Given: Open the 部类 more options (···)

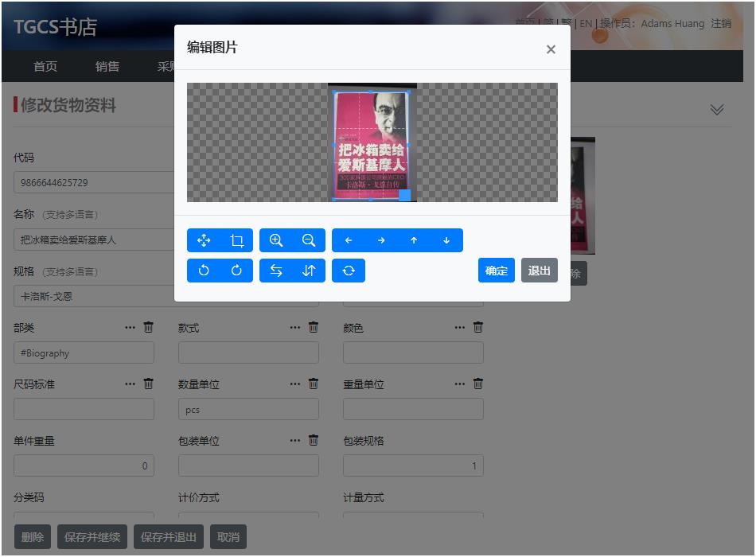Looking at the screenshot, I should click(x=131, y=328).
